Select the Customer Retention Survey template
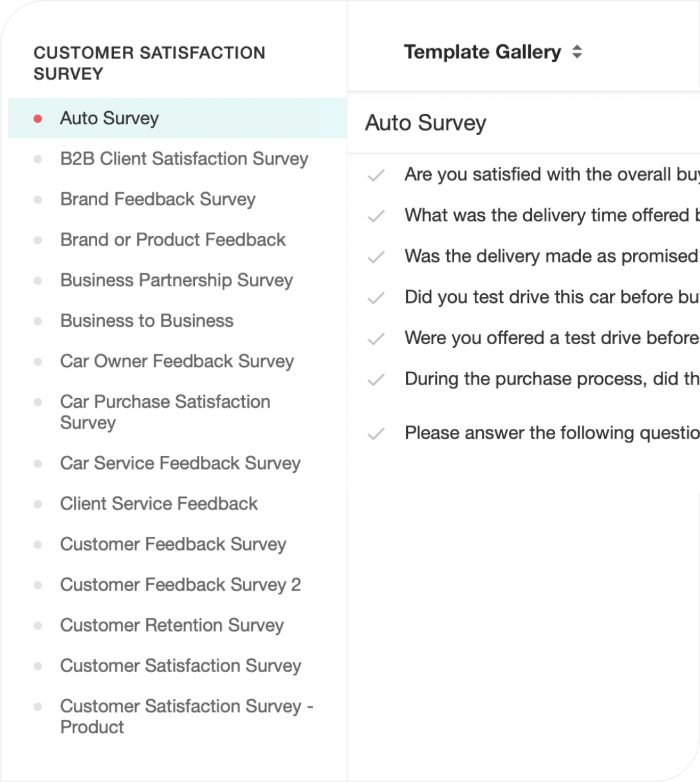The width and height of the screenshot is (700, 782). pyautogui.click(x=172, y=625)
